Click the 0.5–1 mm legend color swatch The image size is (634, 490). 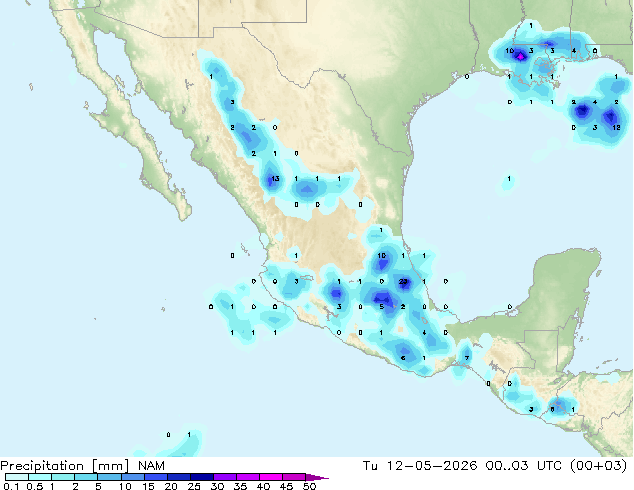coord(40,477)
